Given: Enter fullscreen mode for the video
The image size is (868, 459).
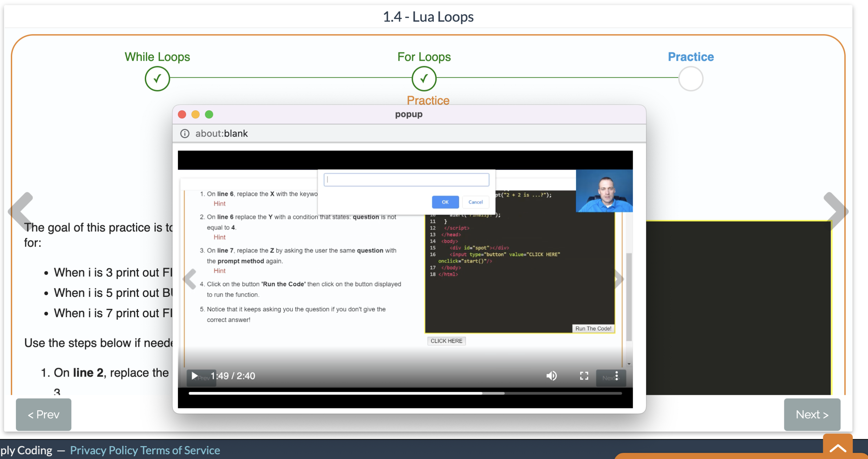Looking at the screenshot, I should tap(584, 376).
